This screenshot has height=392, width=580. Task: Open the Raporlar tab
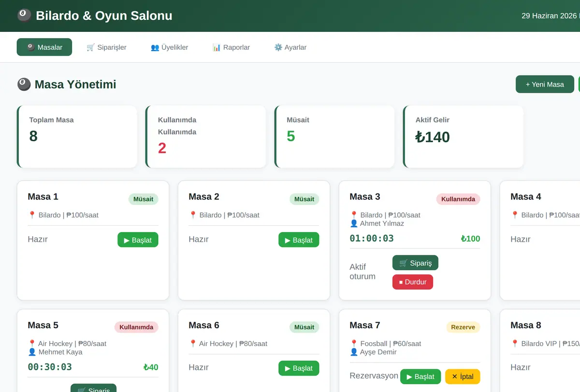coord(231,47)
